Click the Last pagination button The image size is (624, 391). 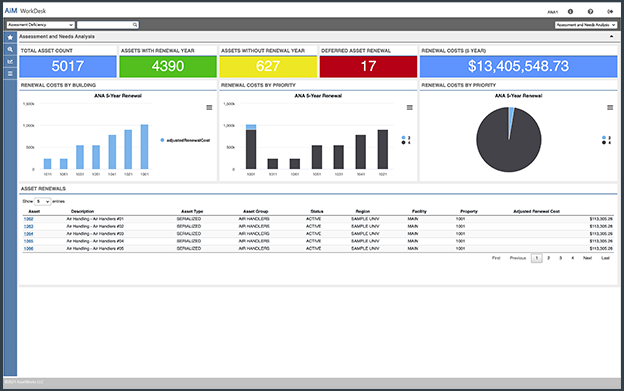[605, 258]
